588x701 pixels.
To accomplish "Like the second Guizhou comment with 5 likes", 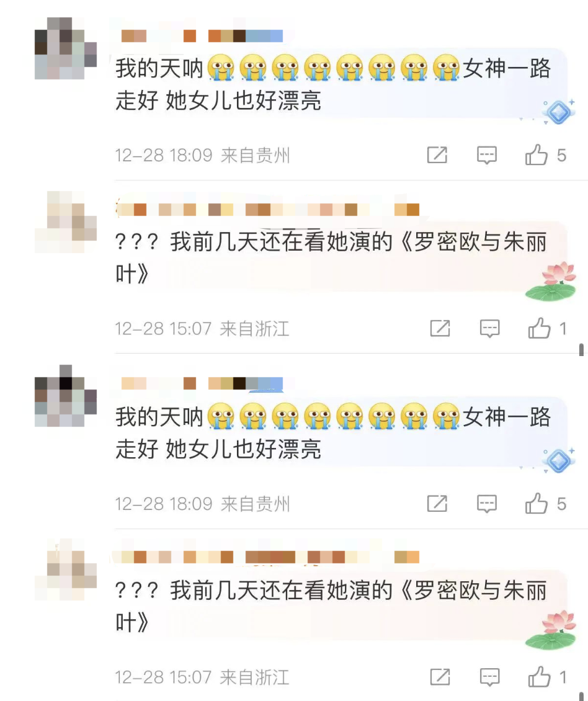I will click(536, 503).
